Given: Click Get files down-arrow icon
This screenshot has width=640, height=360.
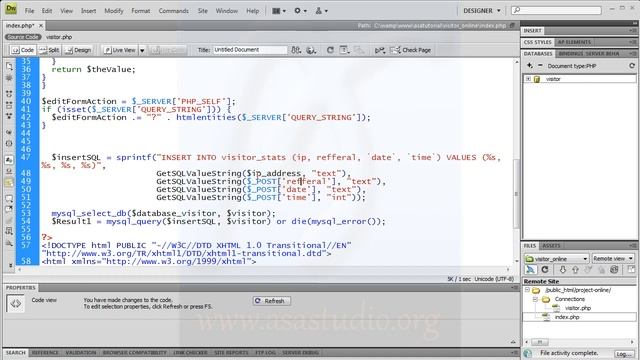Looking at the screenshot, I should (562, 270).
